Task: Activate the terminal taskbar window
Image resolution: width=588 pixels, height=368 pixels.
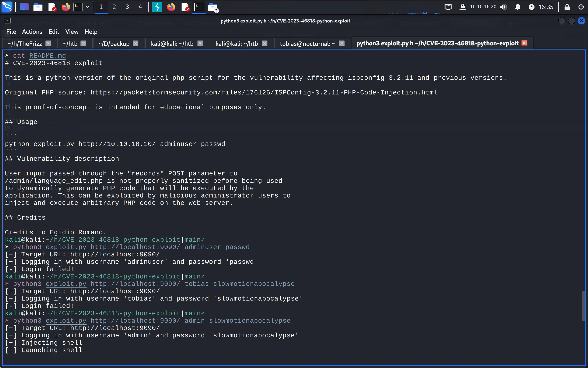Action: tap(199, 7)
